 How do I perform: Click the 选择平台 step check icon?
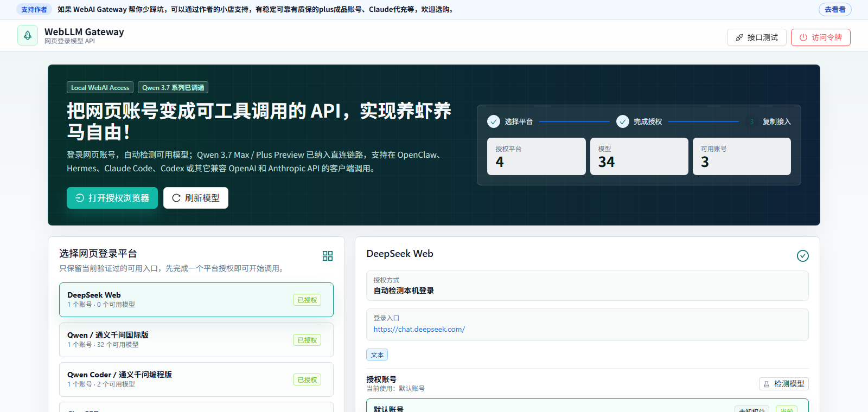click(494, 121)
